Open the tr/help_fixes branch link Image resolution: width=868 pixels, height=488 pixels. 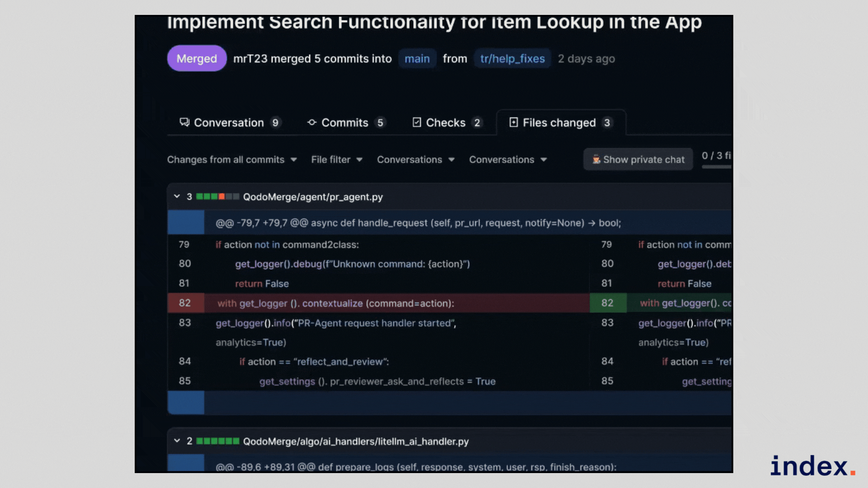512,58
